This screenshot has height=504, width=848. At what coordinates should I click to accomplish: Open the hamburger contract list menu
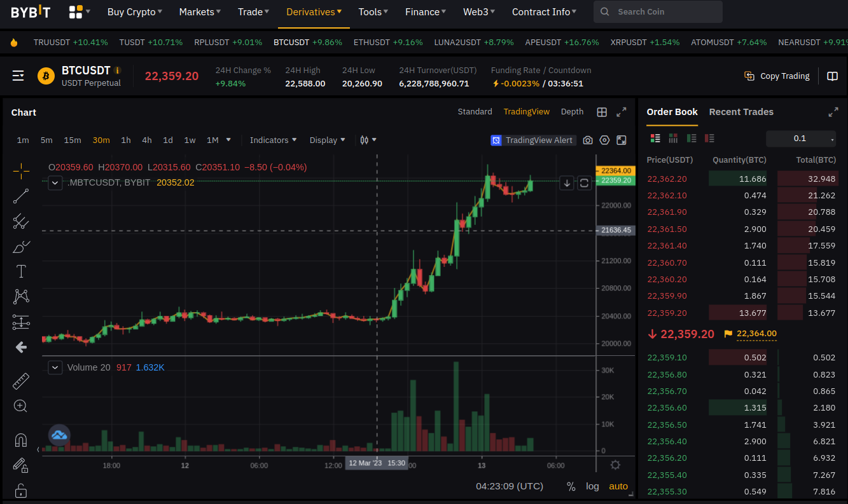18,76
